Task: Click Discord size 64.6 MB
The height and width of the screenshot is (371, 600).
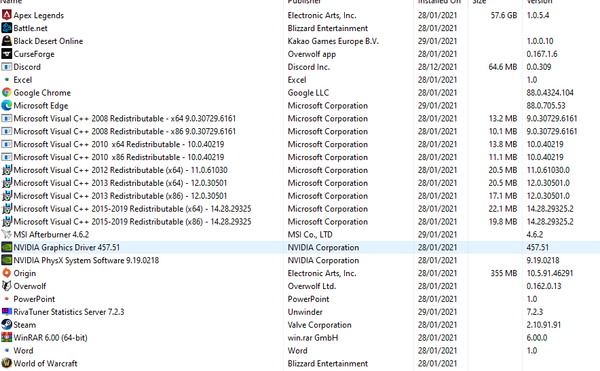Action: coord(502,67)
